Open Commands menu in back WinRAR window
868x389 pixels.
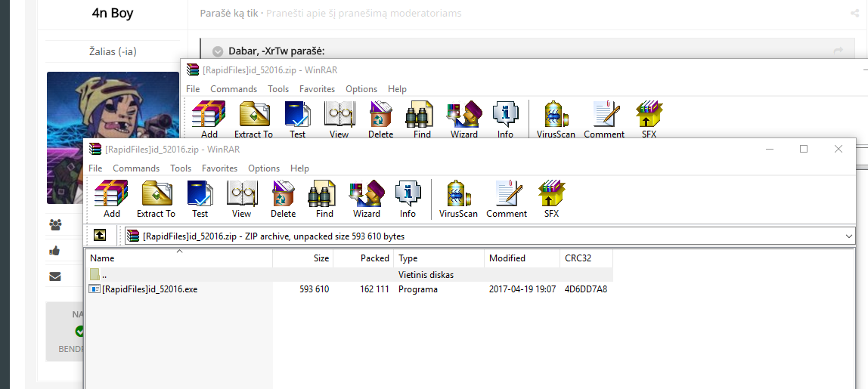click(234, 89)
